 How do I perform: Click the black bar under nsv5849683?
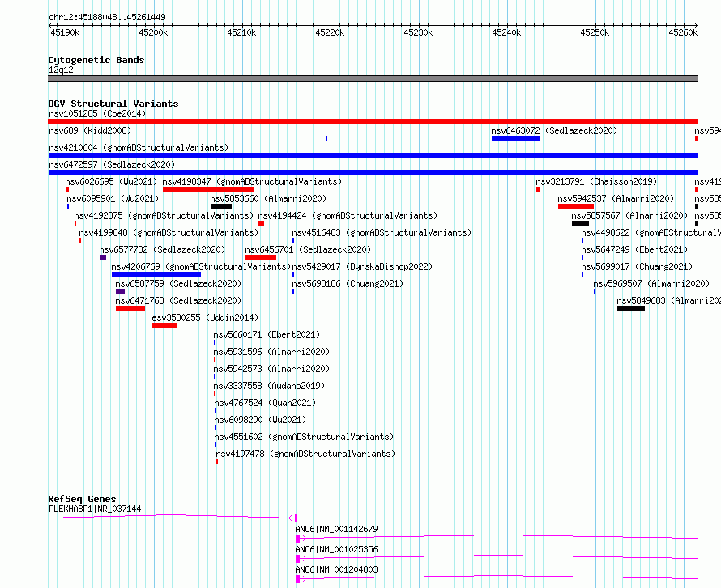pyautogui.click(x=631, y=309)
